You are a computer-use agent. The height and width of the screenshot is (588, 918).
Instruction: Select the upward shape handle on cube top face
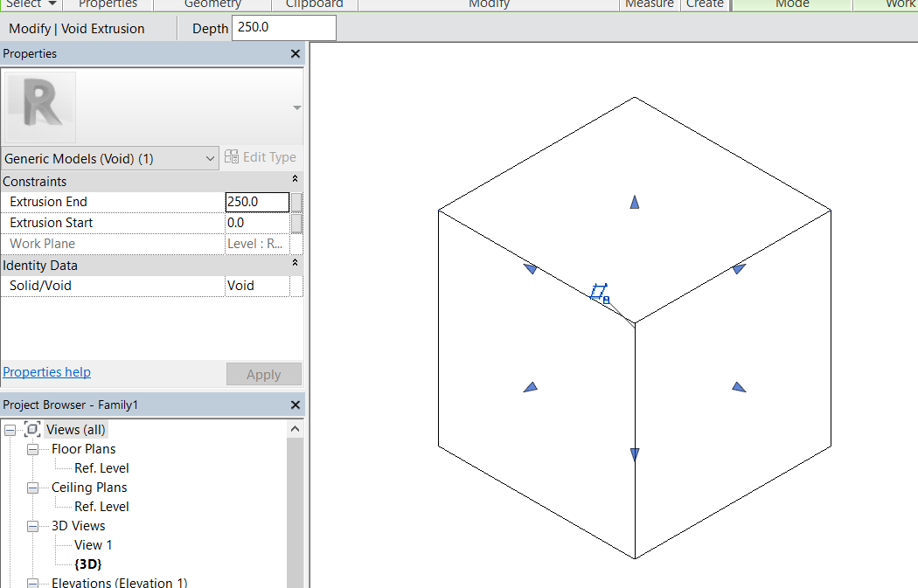634,202
